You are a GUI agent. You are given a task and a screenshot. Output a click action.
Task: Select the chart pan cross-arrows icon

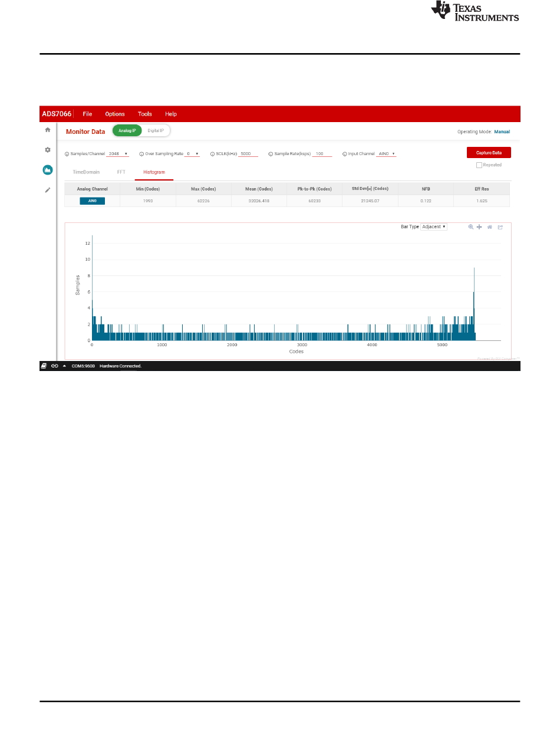click(480, 227)
